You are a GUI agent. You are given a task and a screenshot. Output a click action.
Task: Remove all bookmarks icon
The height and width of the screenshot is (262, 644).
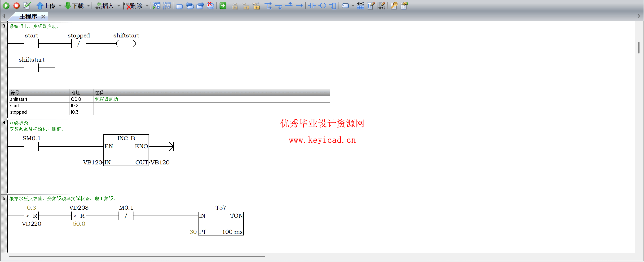[x=211, y=5]
